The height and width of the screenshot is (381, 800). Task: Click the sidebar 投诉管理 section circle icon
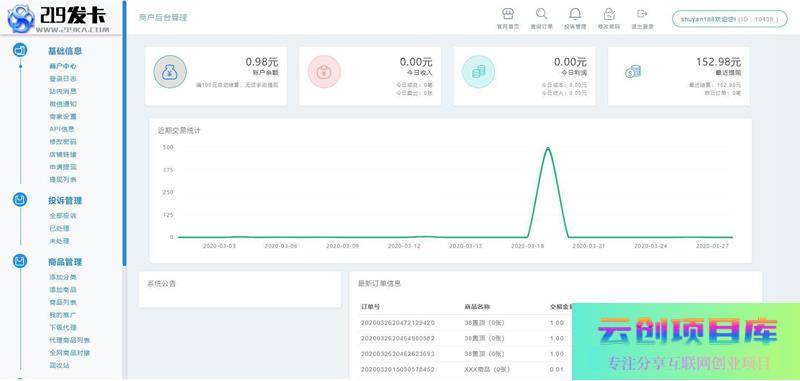click(20, 200)
